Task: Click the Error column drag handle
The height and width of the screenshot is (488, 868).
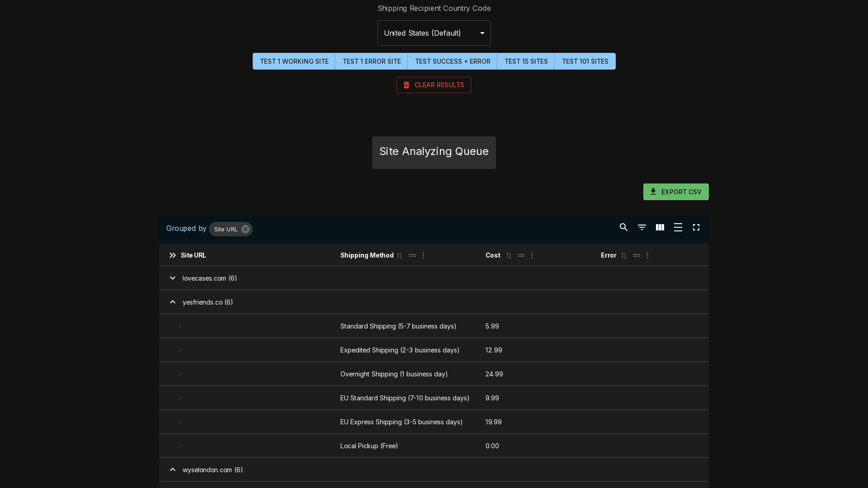Action: tap(636, 256)
